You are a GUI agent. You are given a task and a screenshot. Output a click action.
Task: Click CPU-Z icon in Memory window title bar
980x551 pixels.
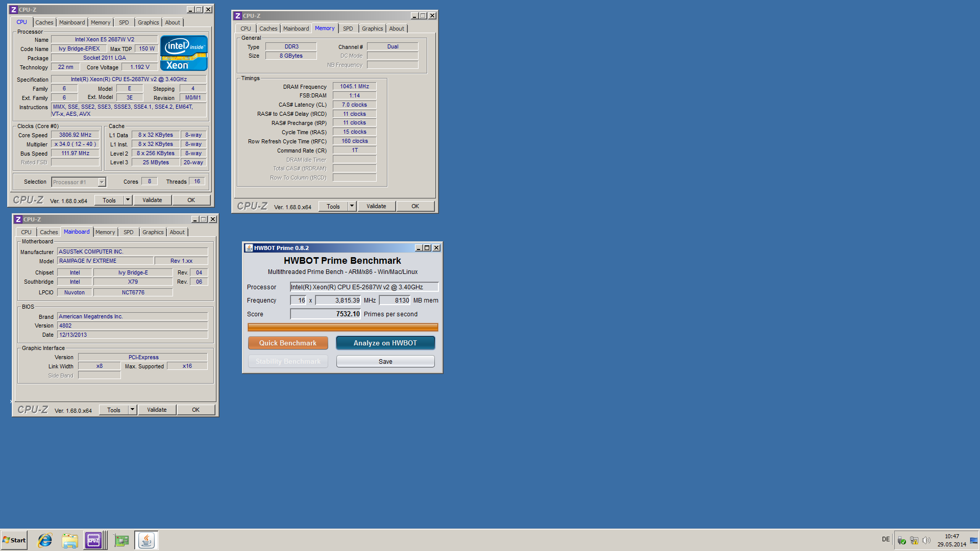238,16
